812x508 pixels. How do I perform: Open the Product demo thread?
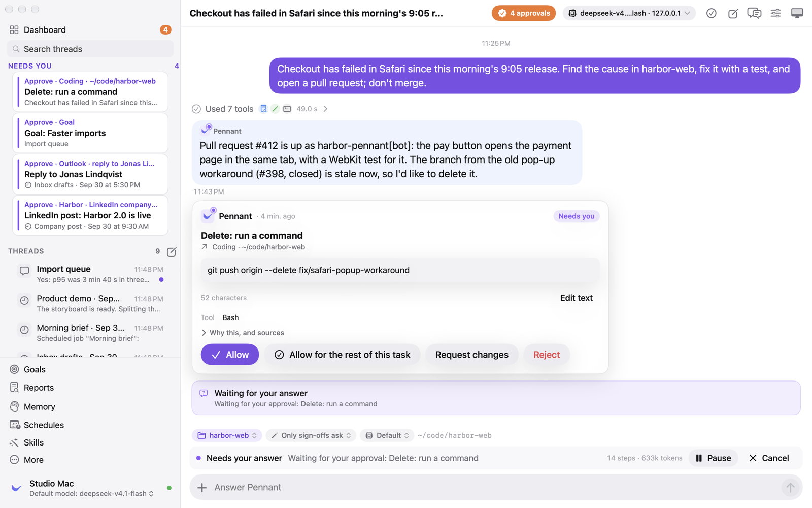(x=90, y=304)
